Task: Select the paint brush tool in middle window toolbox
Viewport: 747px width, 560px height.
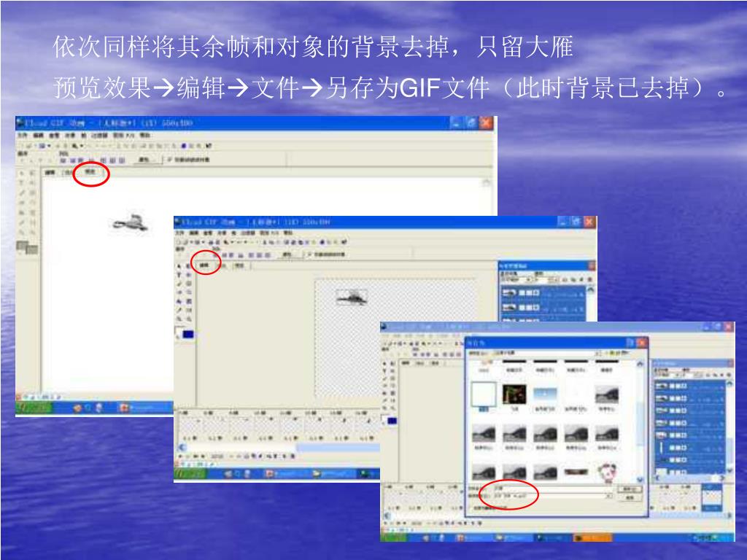Action: pos(179,284)
